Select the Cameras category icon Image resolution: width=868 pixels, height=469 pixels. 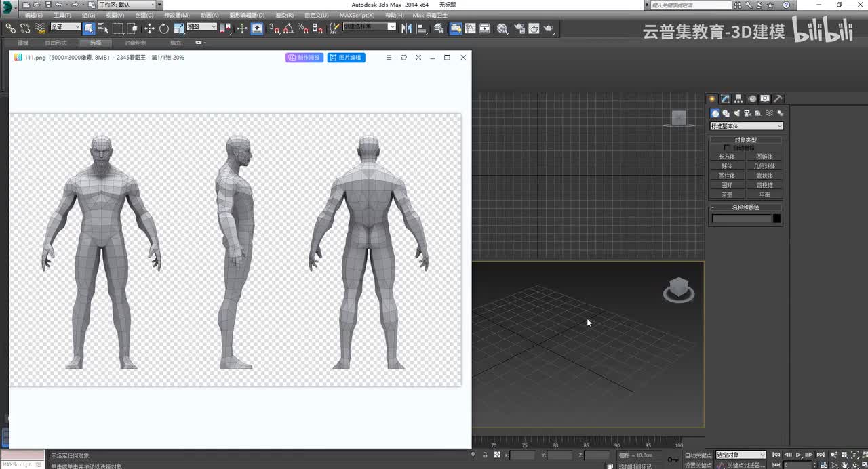[x=747, y=113]
